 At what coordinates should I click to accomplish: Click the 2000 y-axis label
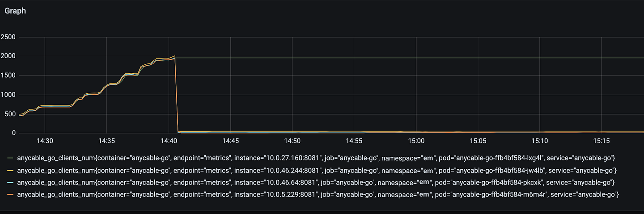[8, 56]
